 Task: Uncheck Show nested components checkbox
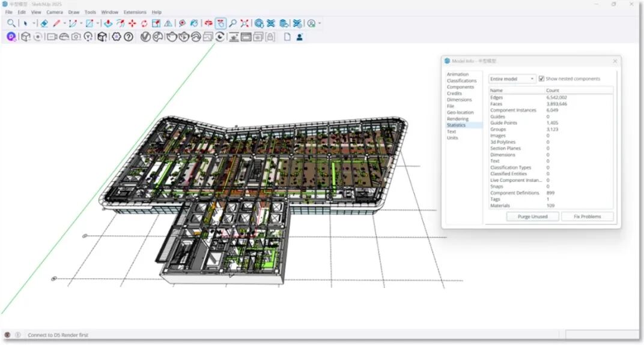pyautogui.click(x=542, y=79)
